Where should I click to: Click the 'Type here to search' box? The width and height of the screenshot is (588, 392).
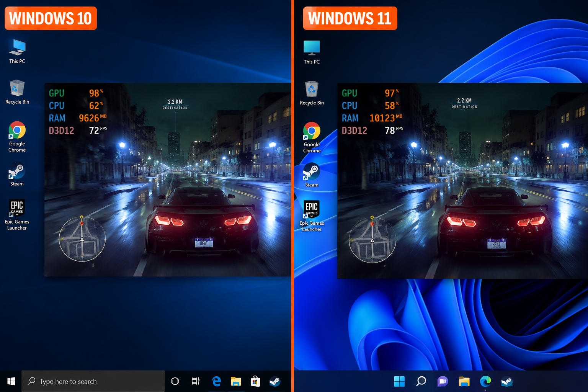(93, 381)
